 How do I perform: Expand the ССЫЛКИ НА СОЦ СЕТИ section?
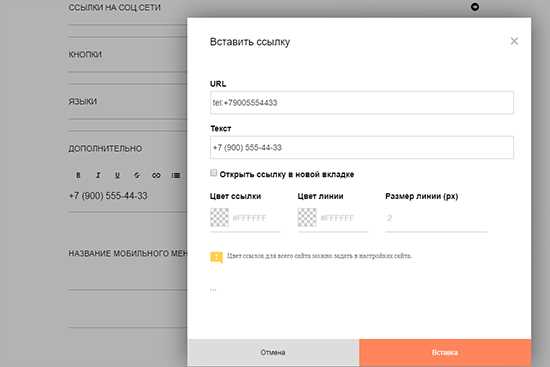(114, 7)
